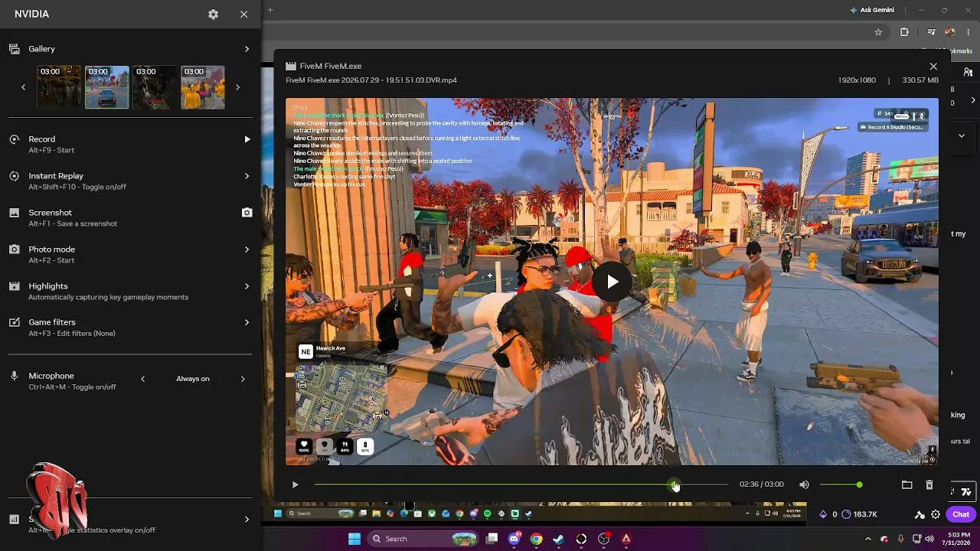Click the Microphone icon in the overlay

click(x=15, y=376)
